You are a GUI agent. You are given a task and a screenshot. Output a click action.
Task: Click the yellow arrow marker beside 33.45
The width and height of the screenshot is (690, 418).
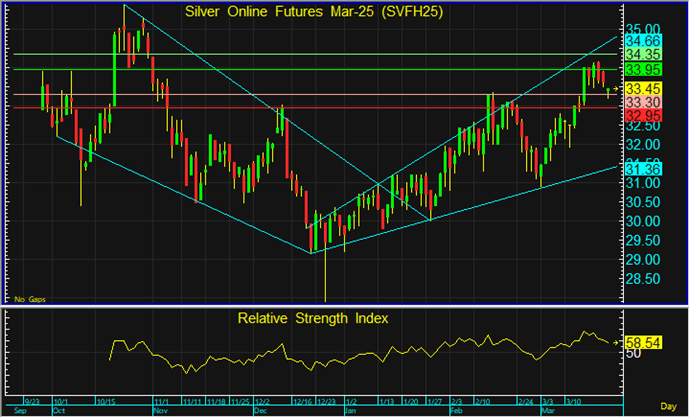click(x=616, y=90)
